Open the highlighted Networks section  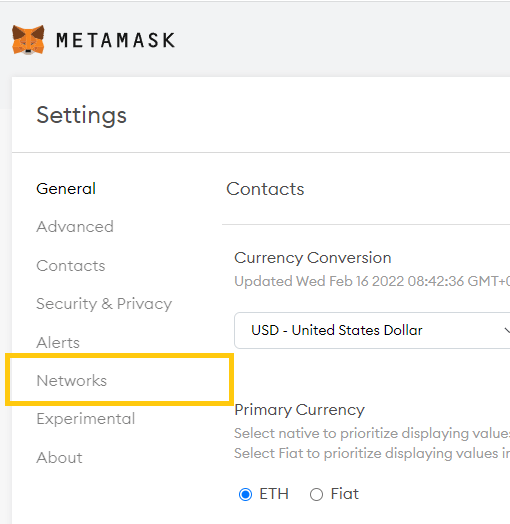click(x=72, y=380)
